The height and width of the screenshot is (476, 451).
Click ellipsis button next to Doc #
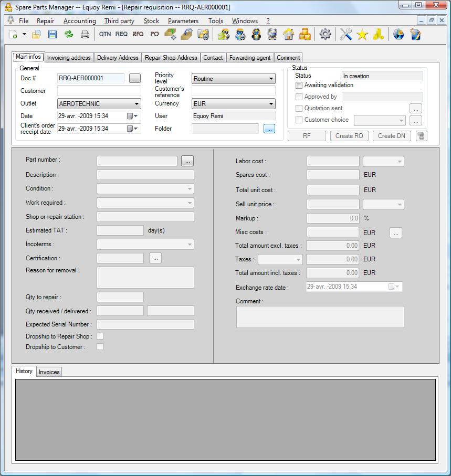(135, 78)
